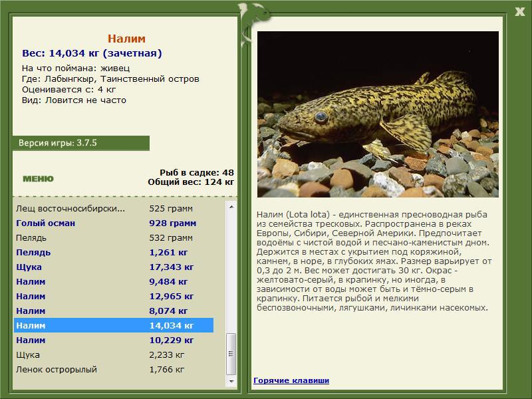Click the fish list scrollbar thumb
532x399 pixels.
[x=231, y=354]
